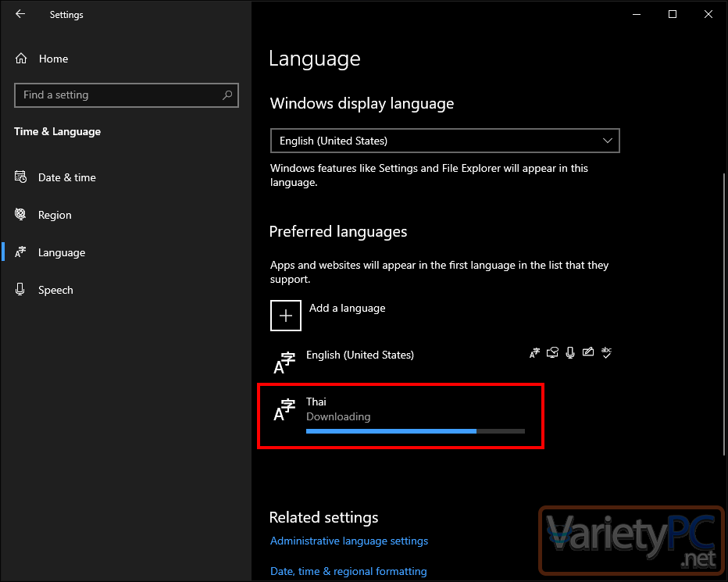Viewport: 728px width, 582px height.
Task: Select the Region globe icon
Action: [x=20, y=214]
